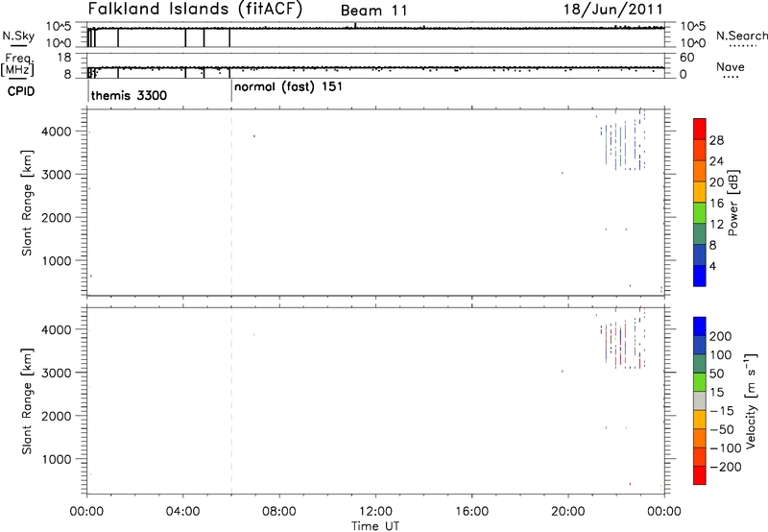Screen dimensions: 768x532
Task: Select the 'themis 3300' CPID label
Action: point(129,95)
